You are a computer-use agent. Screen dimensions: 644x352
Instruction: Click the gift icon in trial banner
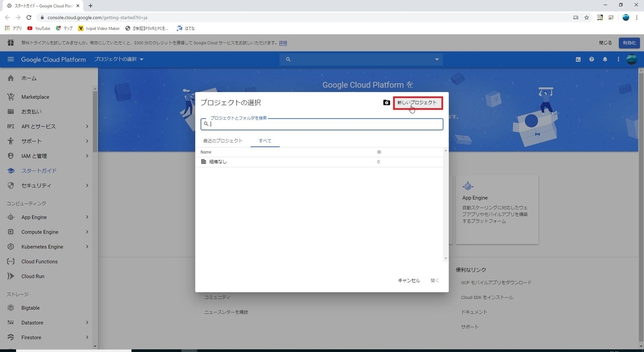coord(10,42)
